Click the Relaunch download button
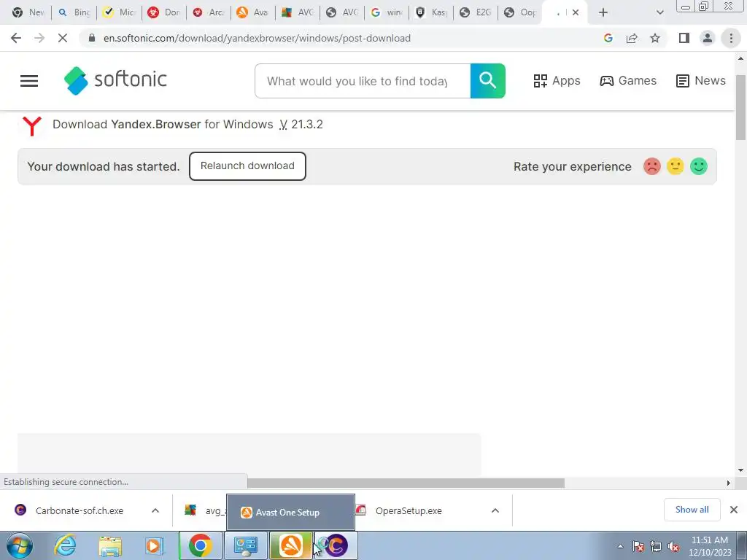The image size is (747, 560). pos(247,166)
